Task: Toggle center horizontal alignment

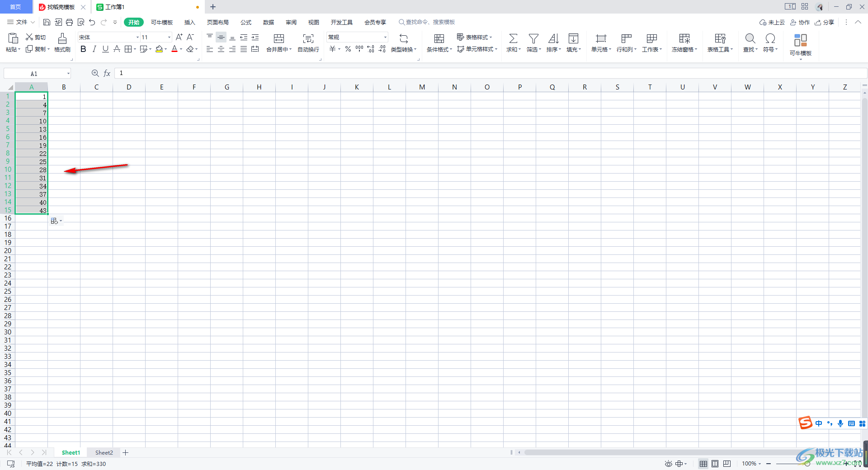Action: [221, 49]
